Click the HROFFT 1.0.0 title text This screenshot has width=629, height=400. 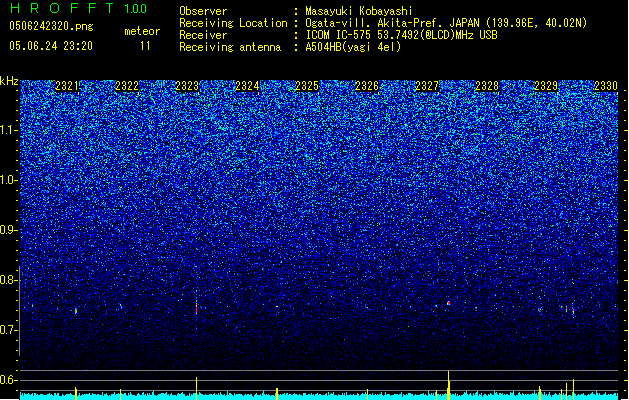point(79,8)
